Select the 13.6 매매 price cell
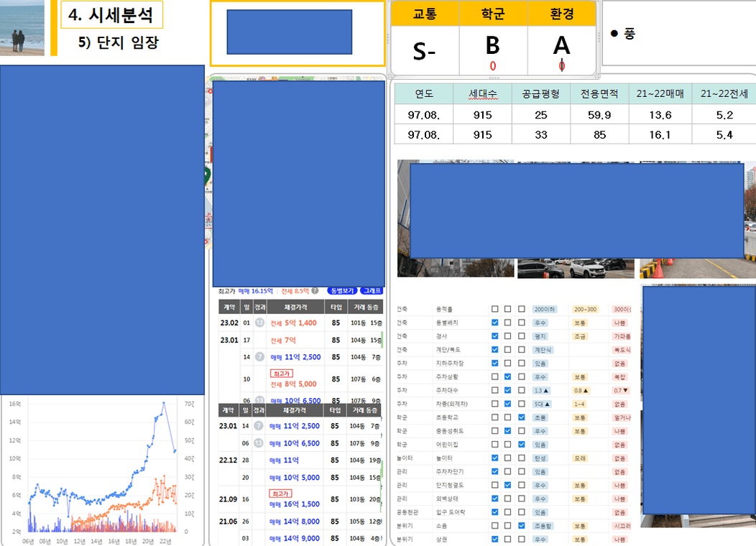Viewport: 756px width, 546px height. (660, 115)
